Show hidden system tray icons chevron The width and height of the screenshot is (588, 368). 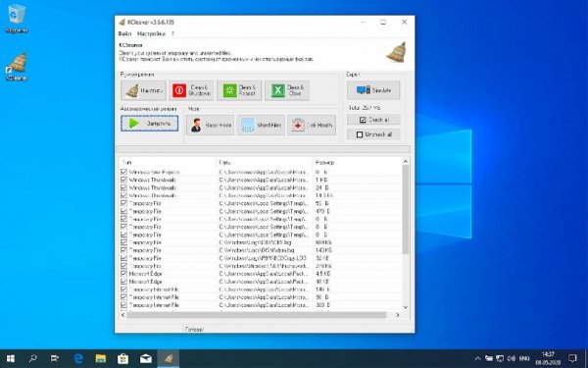(x=478, y=358)
